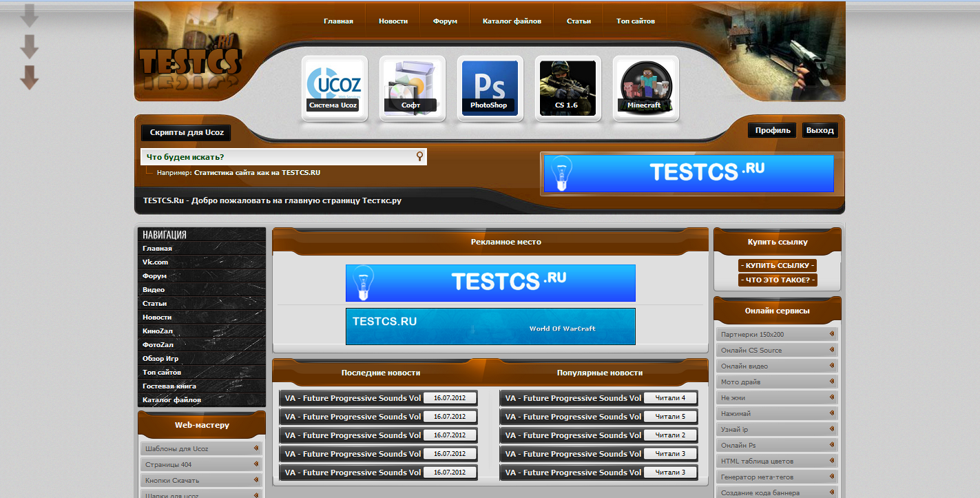Open popular news item with Читали 2

(598, 435)
